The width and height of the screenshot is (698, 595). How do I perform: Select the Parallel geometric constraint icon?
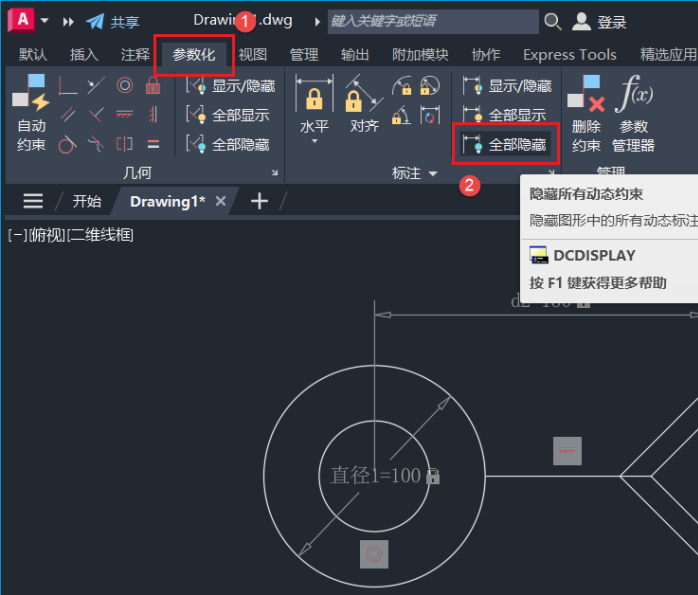68,114
